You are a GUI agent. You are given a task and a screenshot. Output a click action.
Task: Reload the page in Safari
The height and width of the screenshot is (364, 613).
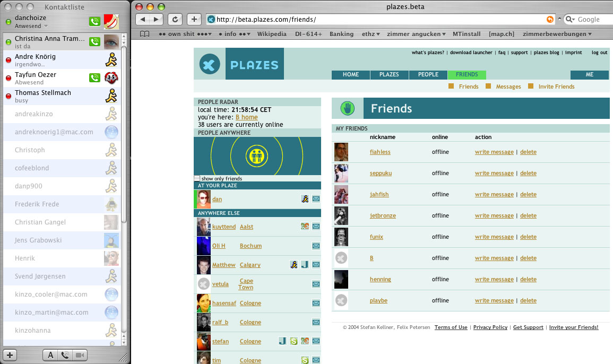pos(175,19)
